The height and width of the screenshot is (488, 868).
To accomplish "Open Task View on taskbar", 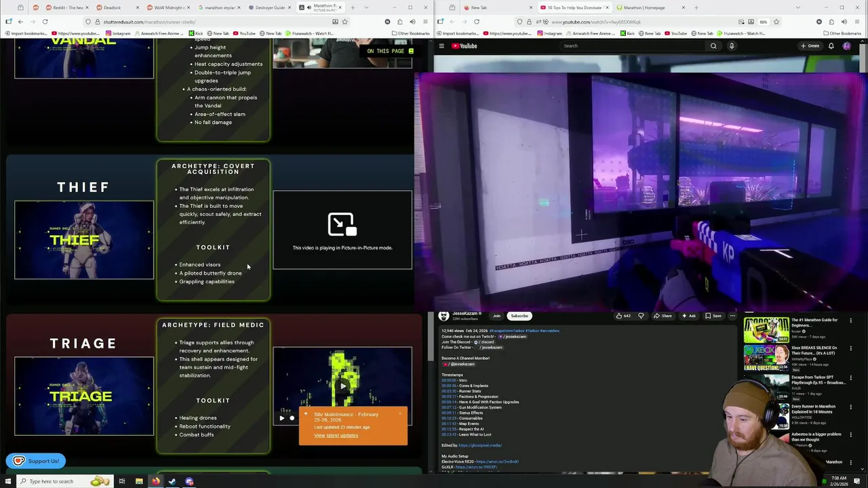I will pos(122,481).
